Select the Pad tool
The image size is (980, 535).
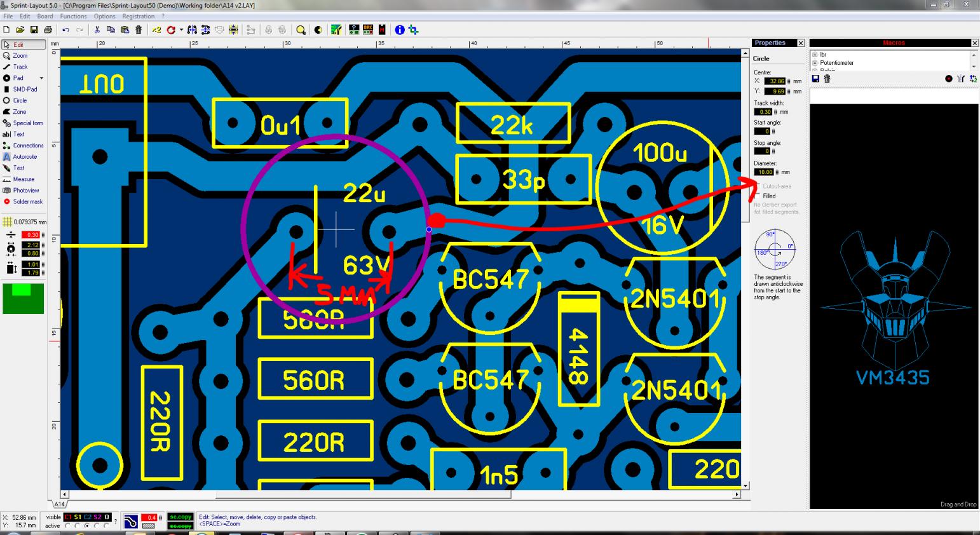coord(18,78)
